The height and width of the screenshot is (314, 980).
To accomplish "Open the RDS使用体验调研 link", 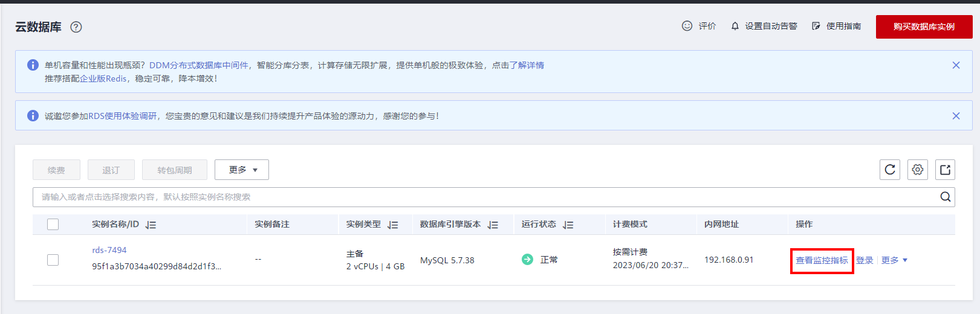I will coord(123,116).
